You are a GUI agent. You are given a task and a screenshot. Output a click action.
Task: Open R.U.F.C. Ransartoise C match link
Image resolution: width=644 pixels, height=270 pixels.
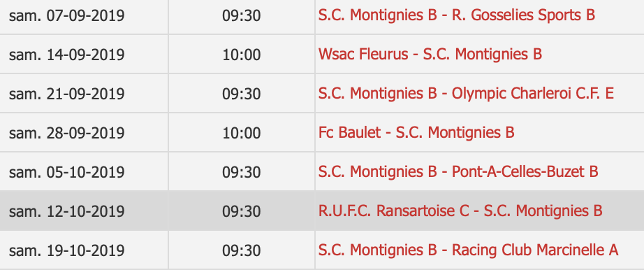point(460,211)
